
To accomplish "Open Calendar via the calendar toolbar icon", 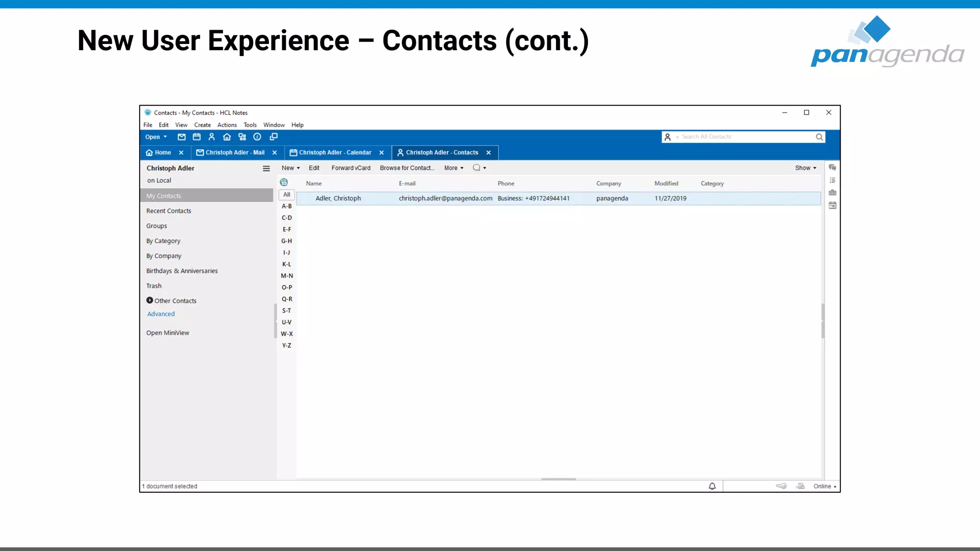I will pyautogui.click(x=197, y=137).
